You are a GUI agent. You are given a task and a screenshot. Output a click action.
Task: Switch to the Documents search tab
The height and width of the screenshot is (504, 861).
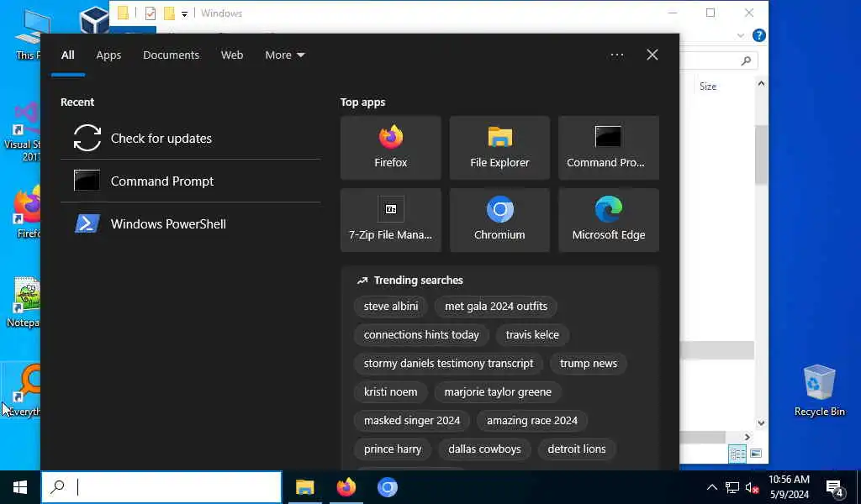[171, 55]
